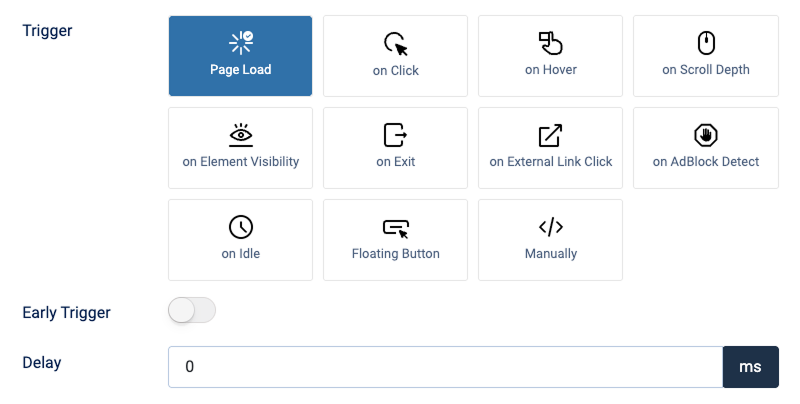Click into the Delay input field

click(x=445, y=367)
